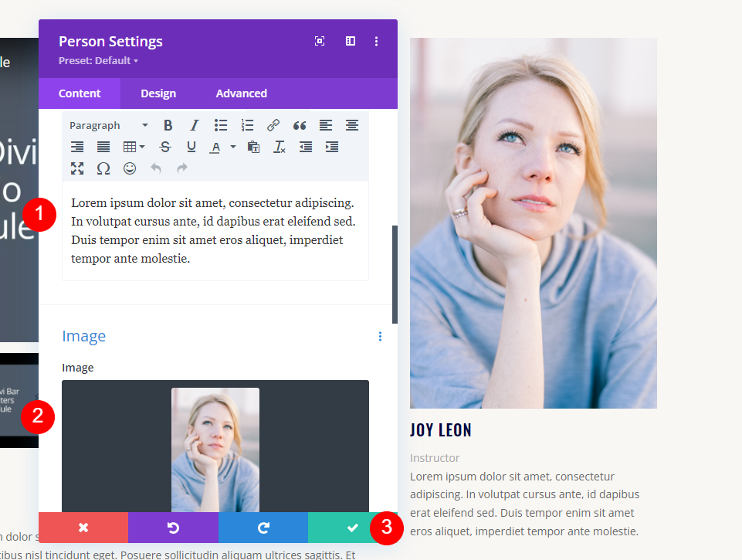Switch to the Advanced tab

(x=242, y=93)
